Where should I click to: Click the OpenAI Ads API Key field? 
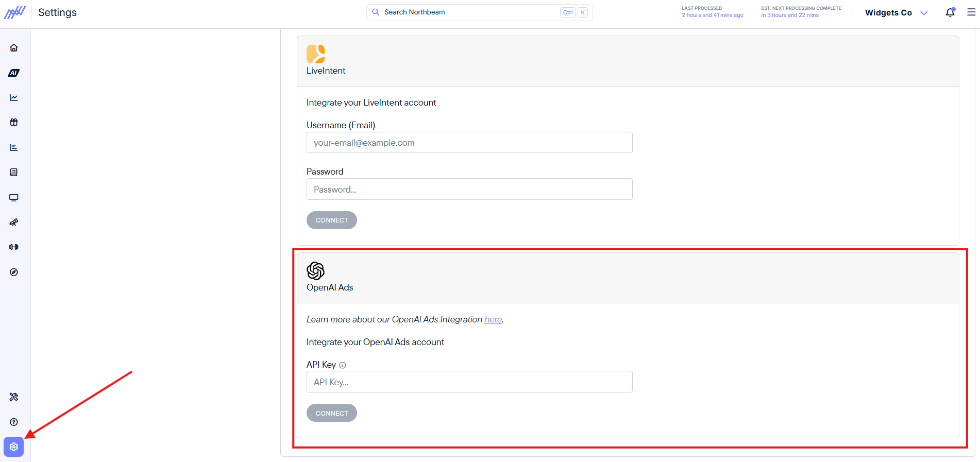coord(469,382)
